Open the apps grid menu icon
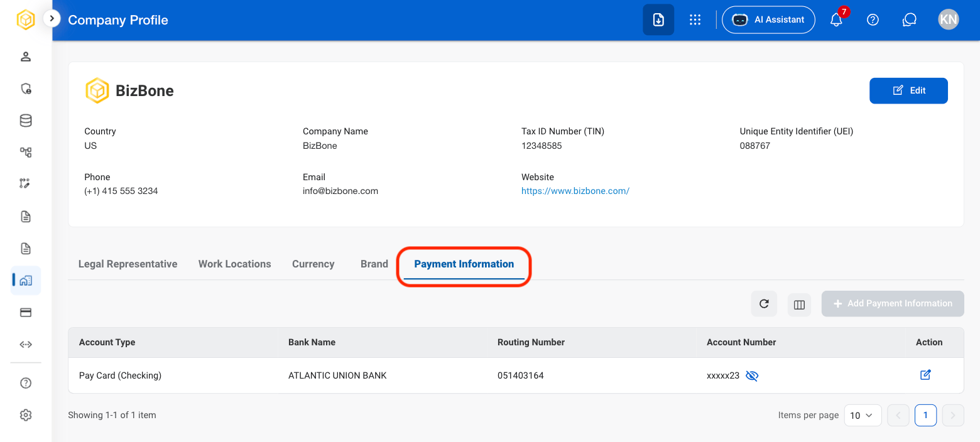This screenshot has width=980, height=442. coord(695,19)
